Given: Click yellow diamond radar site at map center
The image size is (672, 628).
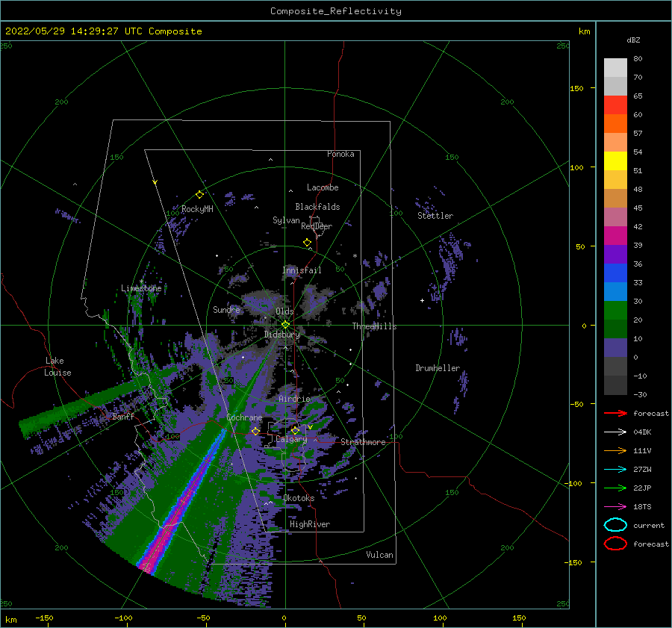Looking at the screenshot, I should 285,325.
